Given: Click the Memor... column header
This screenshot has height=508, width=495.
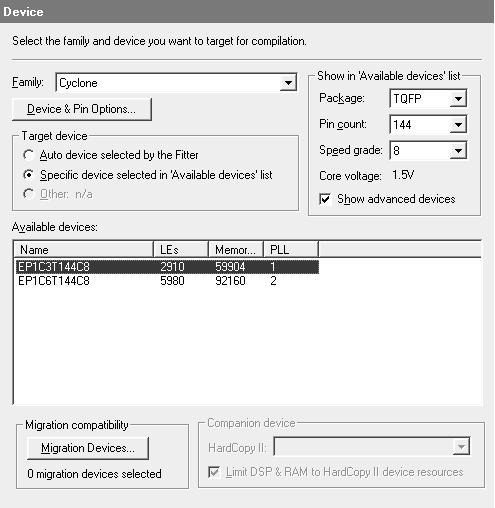Looking at the screenshot, I should [236, 250].
